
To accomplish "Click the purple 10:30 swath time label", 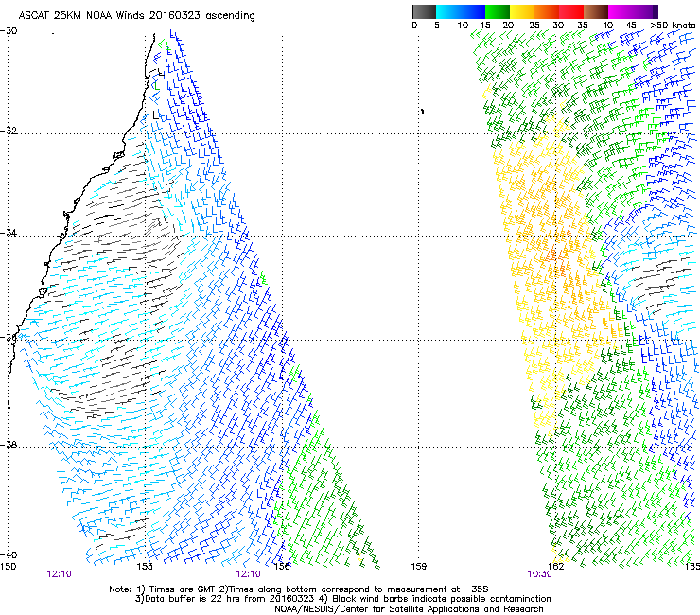I will point(540,574).
